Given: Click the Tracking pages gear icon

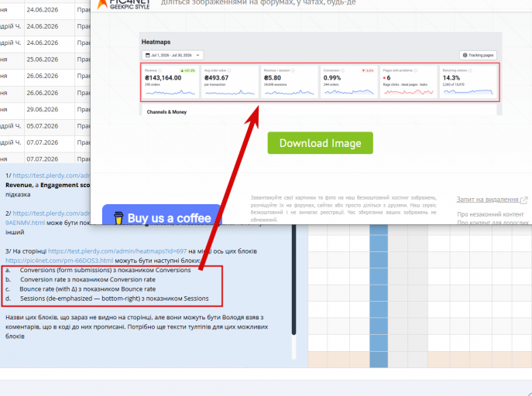Looking at the screenshot, I should (x=465, y=55).
